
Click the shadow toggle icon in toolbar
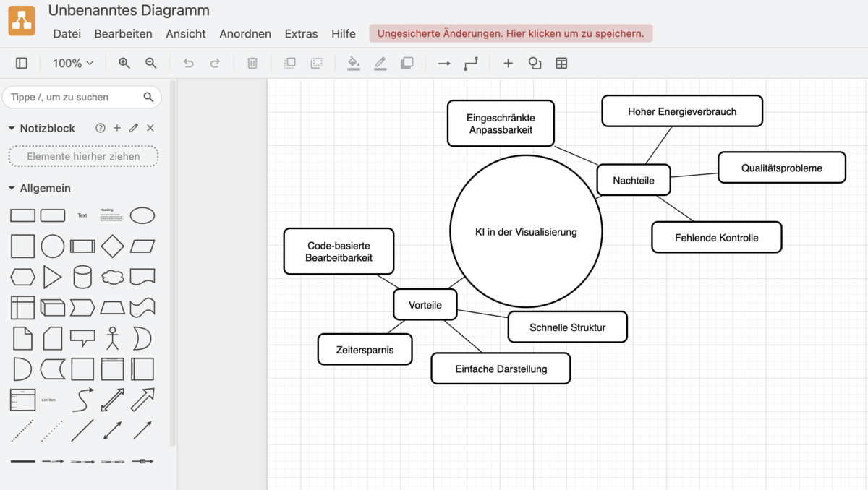point(407,64)
